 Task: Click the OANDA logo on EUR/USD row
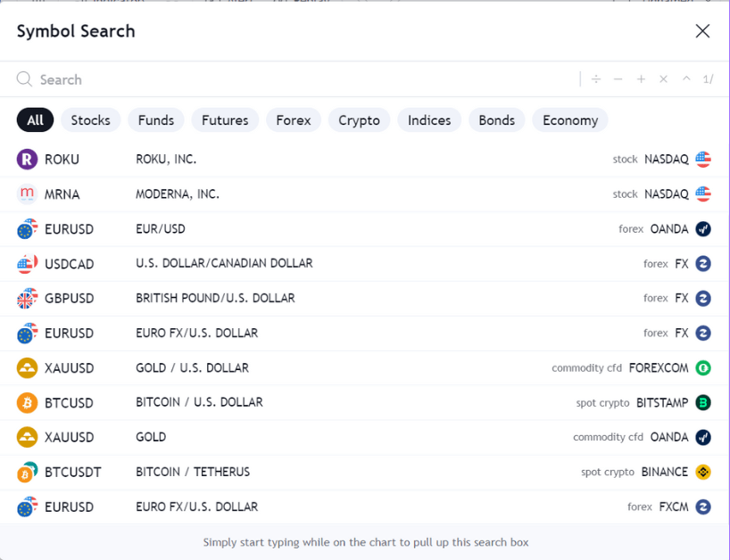pyautogui.click(x=703, y=229)
